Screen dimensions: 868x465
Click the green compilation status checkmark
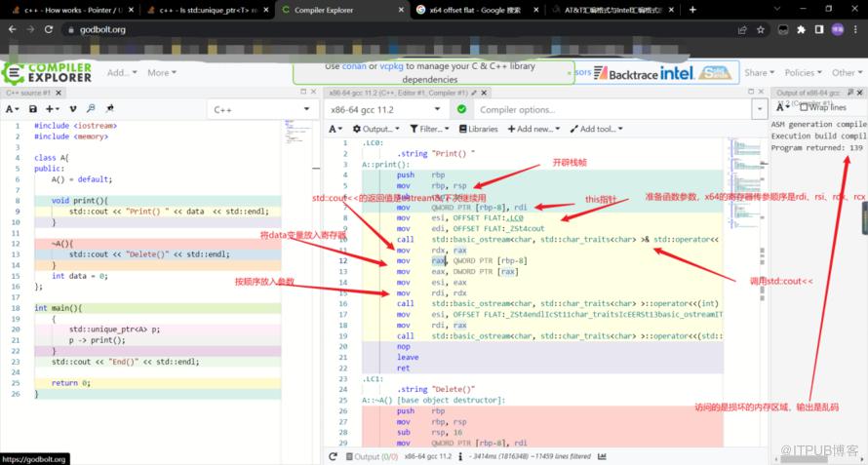click(x=461, y=110)
